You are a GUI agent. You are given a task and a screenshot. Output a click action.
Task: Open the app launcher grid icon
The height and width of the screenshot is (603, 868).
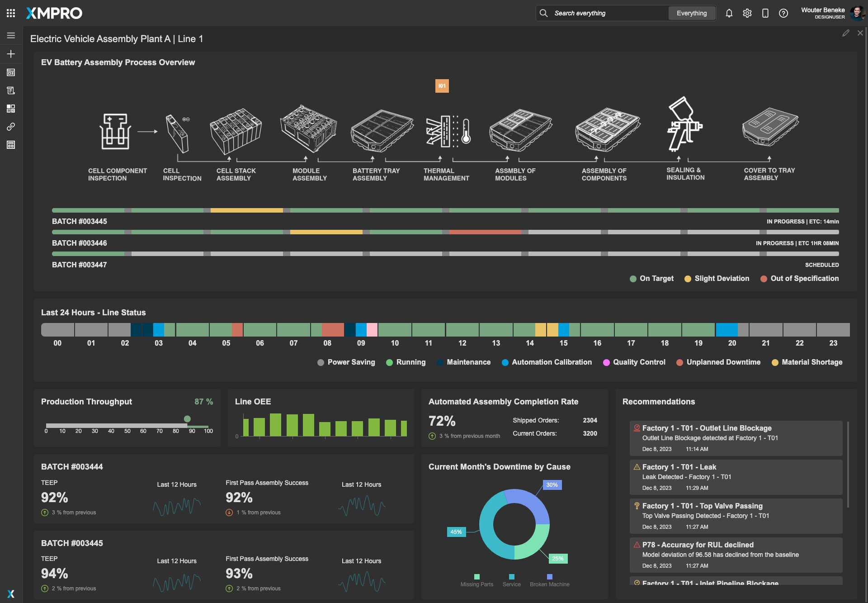point(11,13)
